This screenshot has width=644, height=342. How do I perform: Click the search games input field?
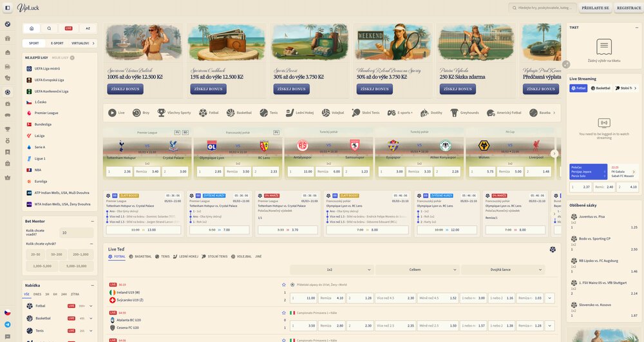pyautogui.click(x=542, y=8)
